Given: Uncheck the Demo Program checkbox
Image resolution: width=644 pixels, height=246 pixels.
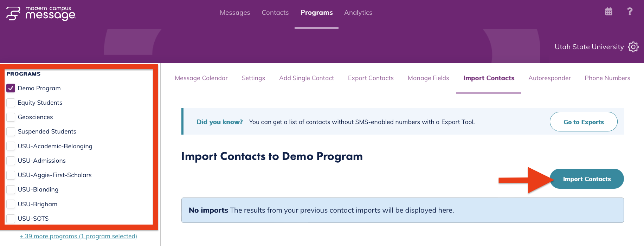Looking at the screenshot, I should click(11, 88).
